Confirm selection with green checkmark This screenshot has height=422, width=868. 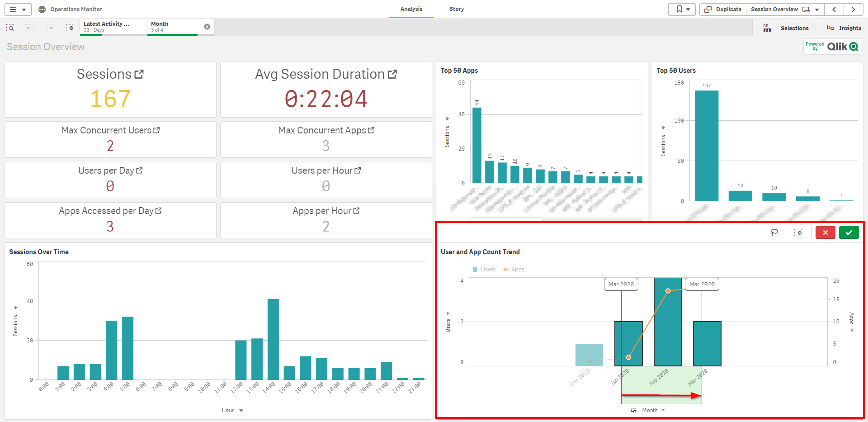(849, 232)
